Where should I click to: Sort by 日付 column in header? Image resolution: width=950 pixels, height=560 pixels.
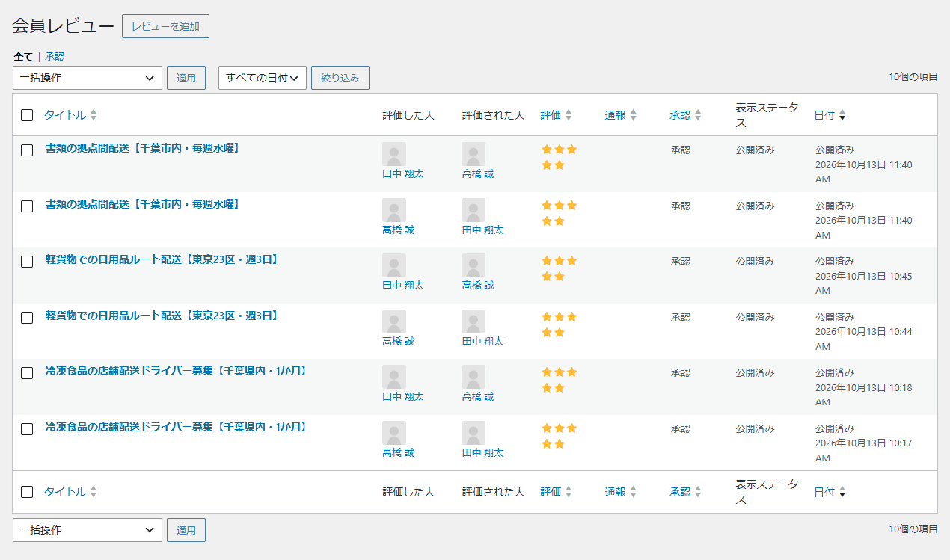824,115
